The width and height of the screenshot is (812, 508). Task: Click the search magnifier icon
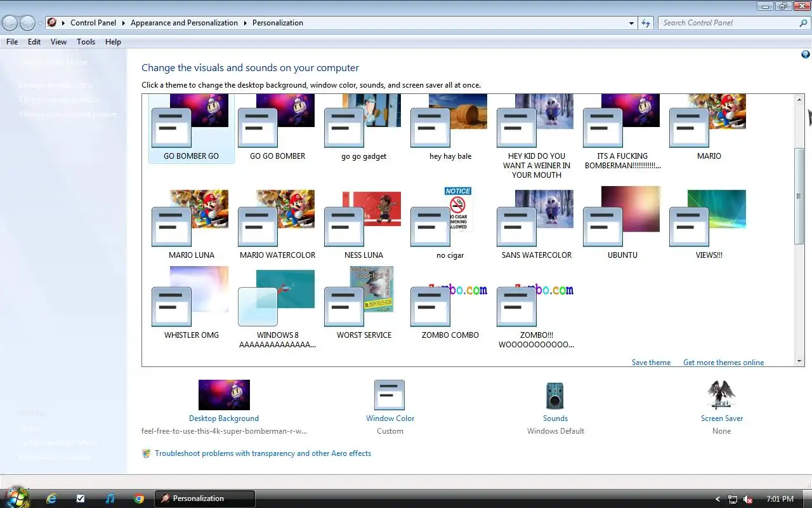(803, 23)
